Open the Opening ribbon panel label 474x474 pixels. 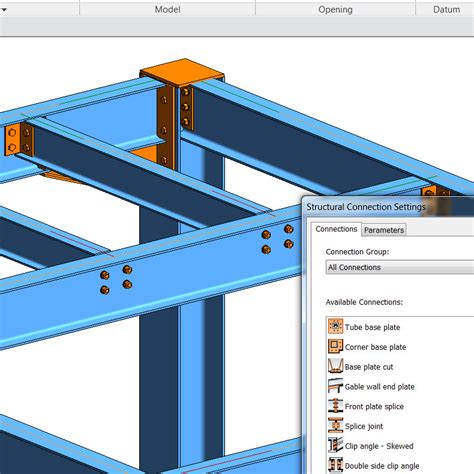335,9
